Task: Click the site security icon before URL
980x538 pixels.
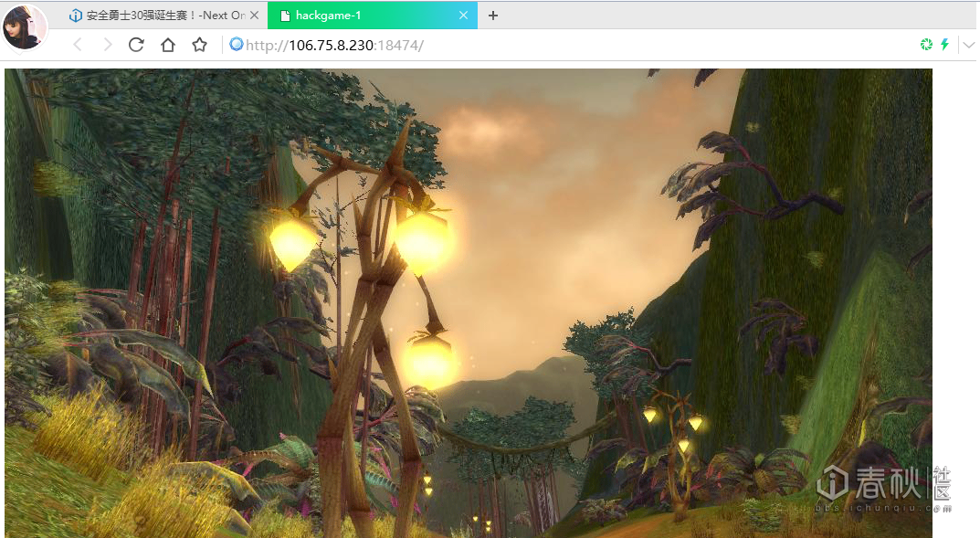Action: [x=237, y=45]
